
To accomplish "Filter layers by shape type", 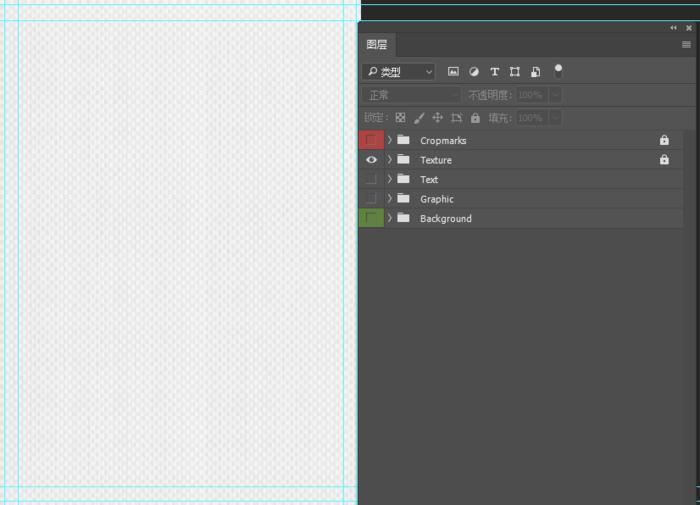I will pyautogui.click(x=515, y=71).
